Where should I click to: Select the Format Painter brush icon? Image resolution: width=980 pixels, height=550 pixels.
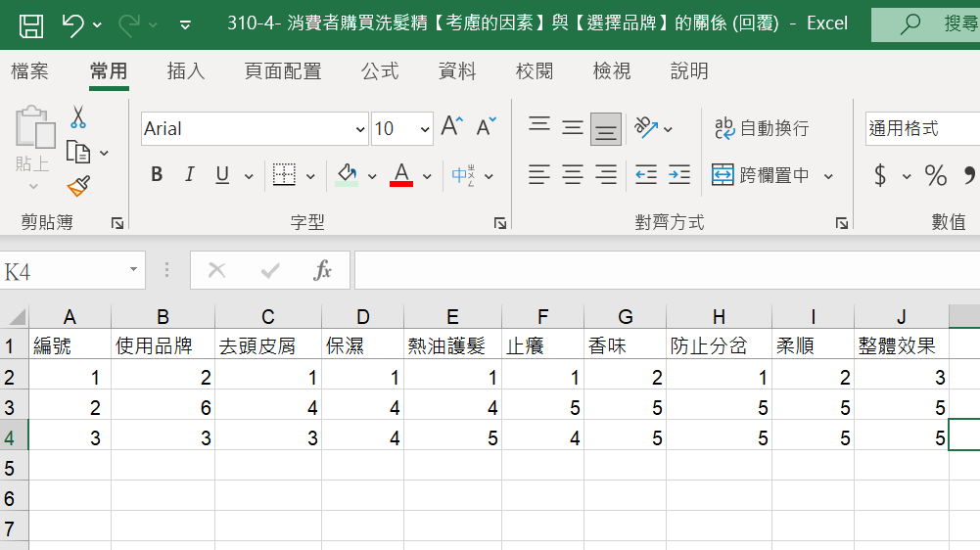[x=78, y=186]
